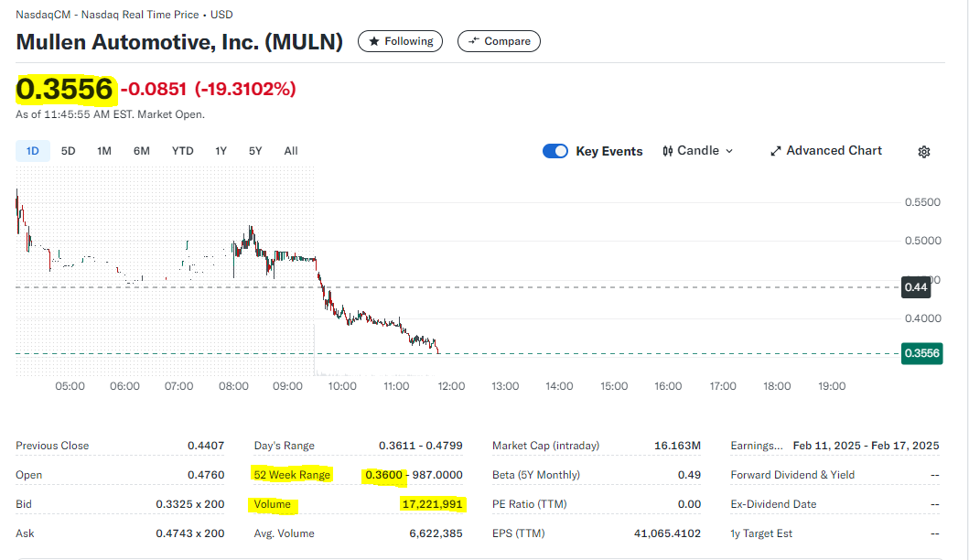Click the Ask value 0.4743 x 200
The width and height of the screenshot is (969, 560).
pyautogui.click(x=189, y=533)
